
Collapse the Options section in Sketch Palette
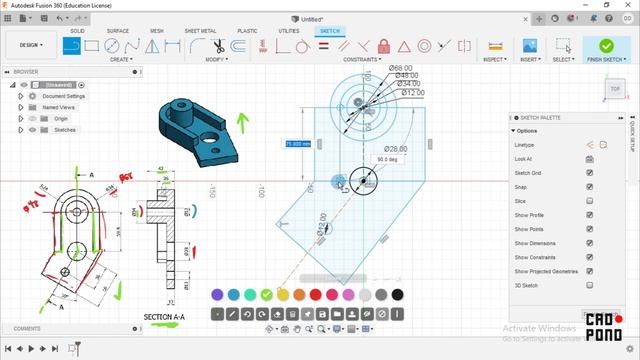pos(513,131)
